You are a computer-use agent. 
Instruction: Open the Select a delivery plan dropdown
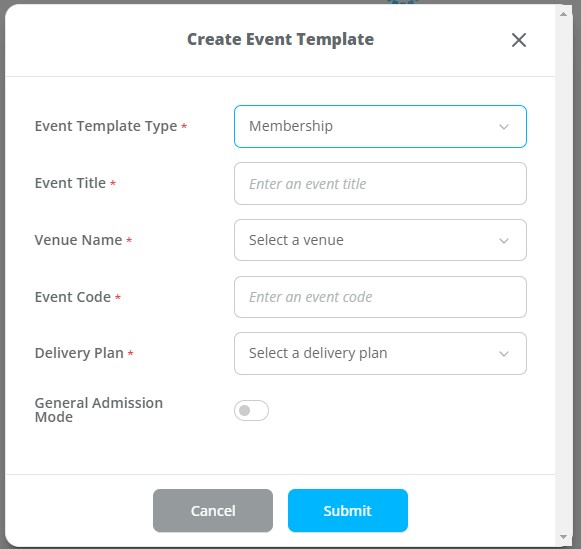pos(380,353)
